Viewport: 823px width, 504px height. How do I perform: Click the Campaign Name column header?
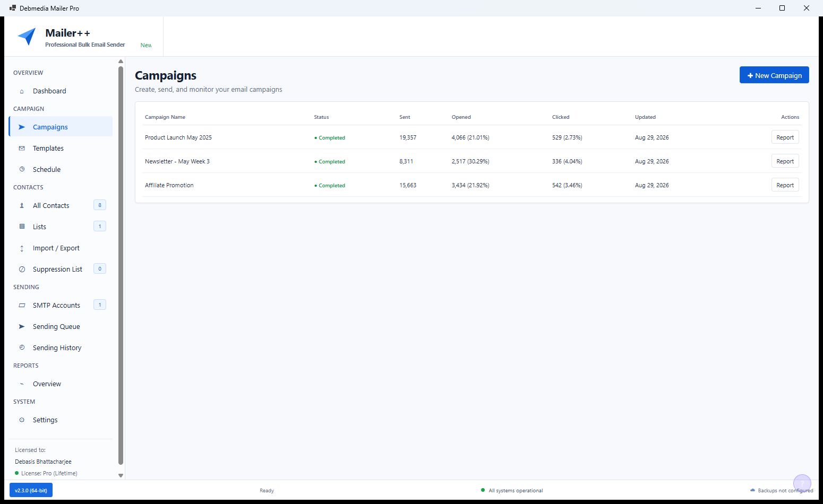(165, 117)
